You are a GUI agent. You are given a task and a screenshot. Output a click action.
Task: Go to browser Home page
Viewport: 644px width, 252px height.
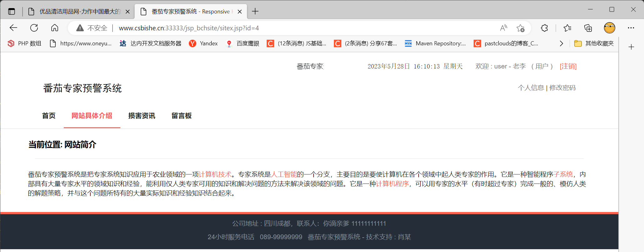[x=55, y=28]
